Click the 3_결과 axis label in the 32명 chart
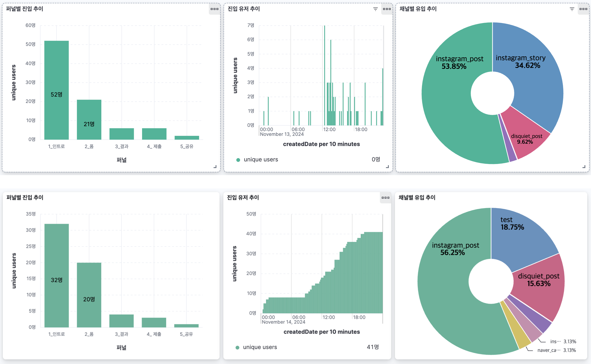 [122, 334]
